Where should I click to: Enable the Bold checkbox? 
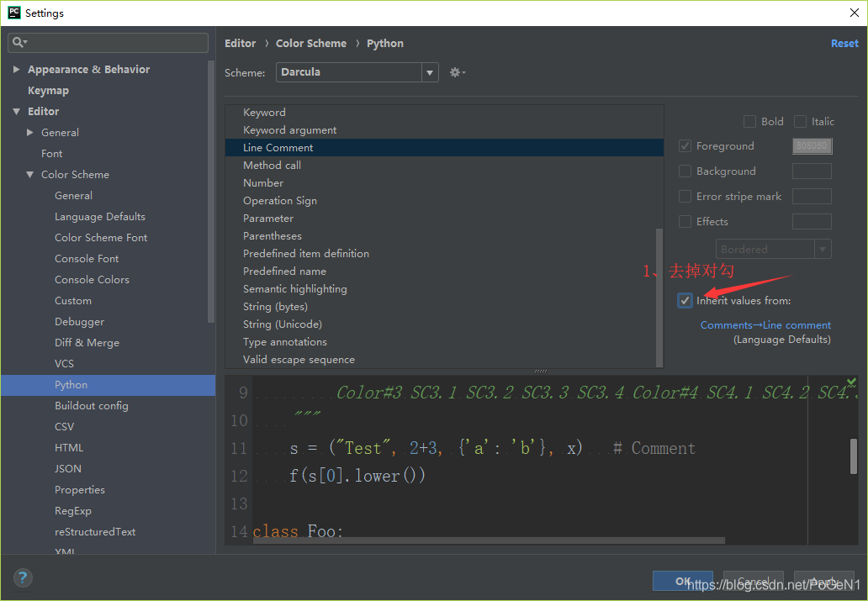(749, 121)
